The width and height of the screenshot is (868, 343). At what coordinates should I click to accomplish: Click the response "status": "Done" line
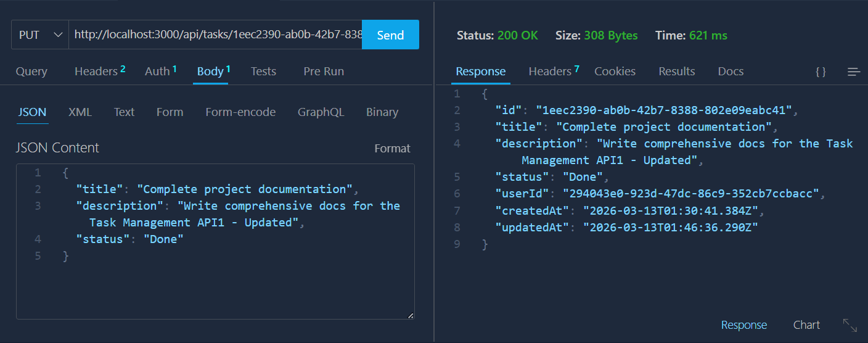click(x=553, y=177)
